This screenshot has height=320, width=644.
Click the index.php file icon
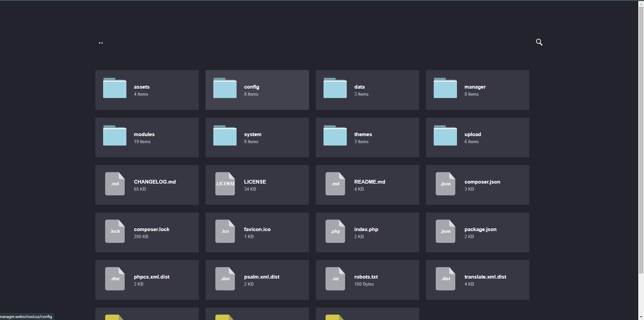coord(335,231)
